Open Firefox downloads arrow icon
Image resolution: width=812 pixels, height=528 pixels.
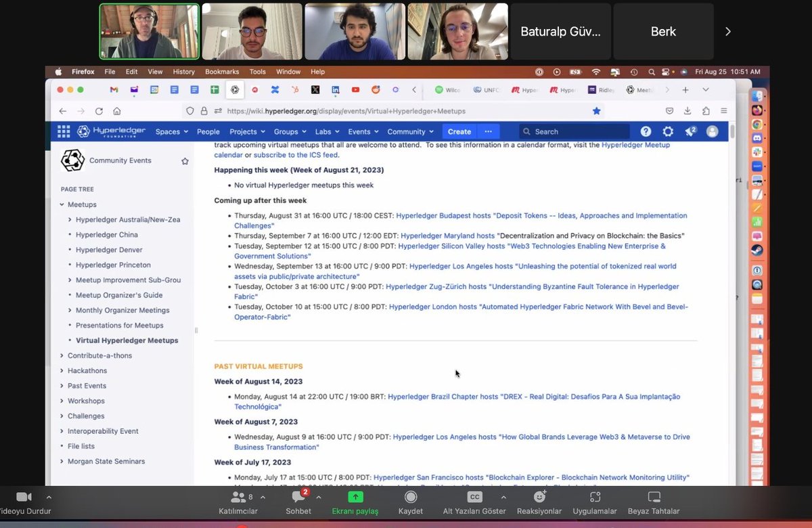[687, 111]
